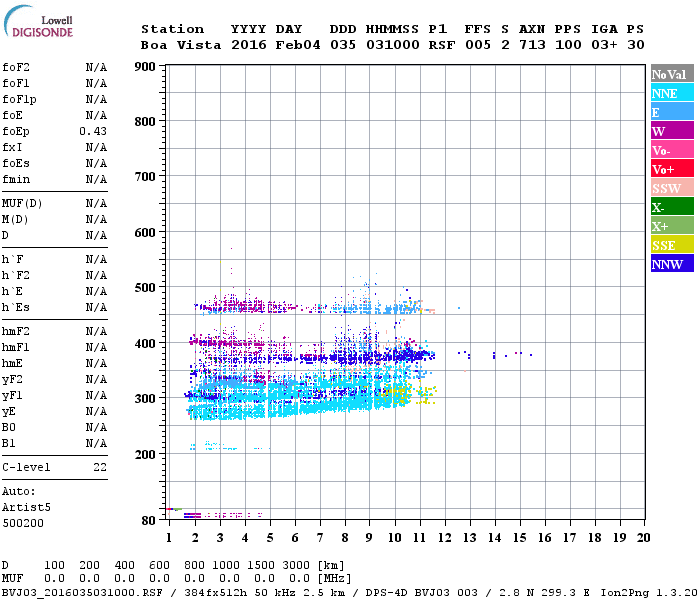Click the foEp value 0.43
The width and height of the screenshot is (700, 600).
pyautogui.click(x=93, y=131)
